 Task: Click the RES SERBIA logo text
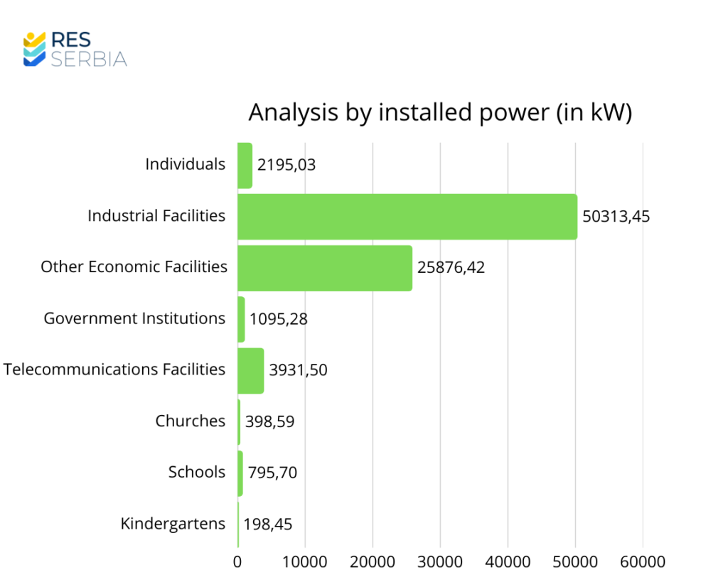pyautogui.click(x=89, y=49)
